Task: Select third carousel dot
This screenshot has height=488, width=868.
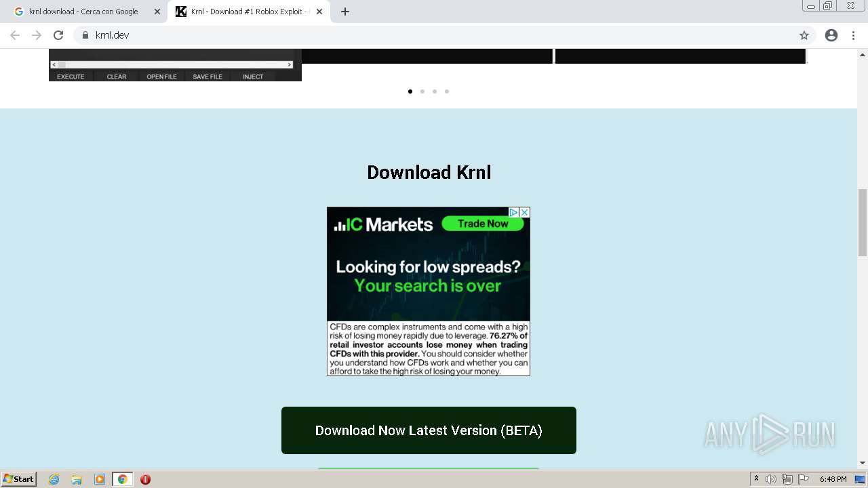Action: 435,91
